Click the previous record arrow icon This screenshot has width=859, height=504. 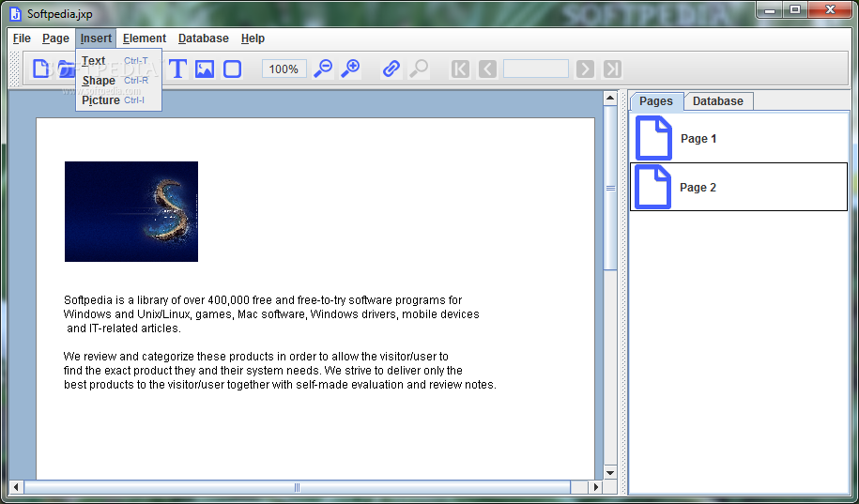(487, 69)
